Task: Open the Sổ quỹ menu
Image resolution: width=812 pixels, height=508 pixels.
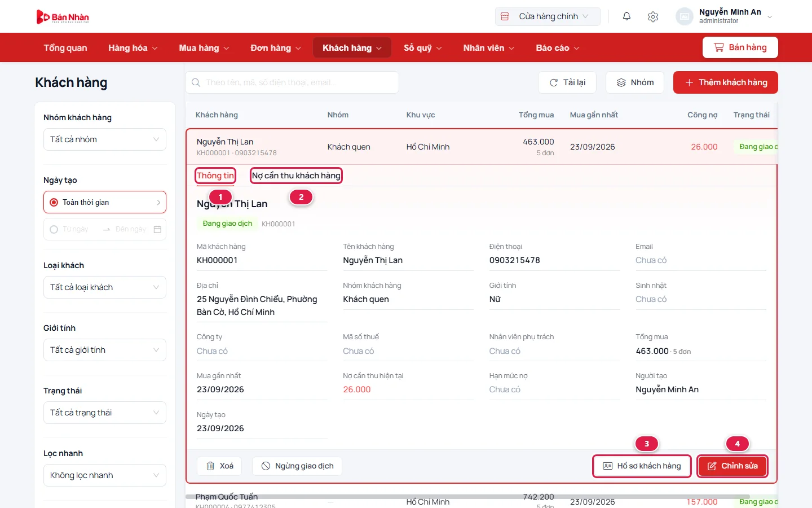Action: point(423,48)
